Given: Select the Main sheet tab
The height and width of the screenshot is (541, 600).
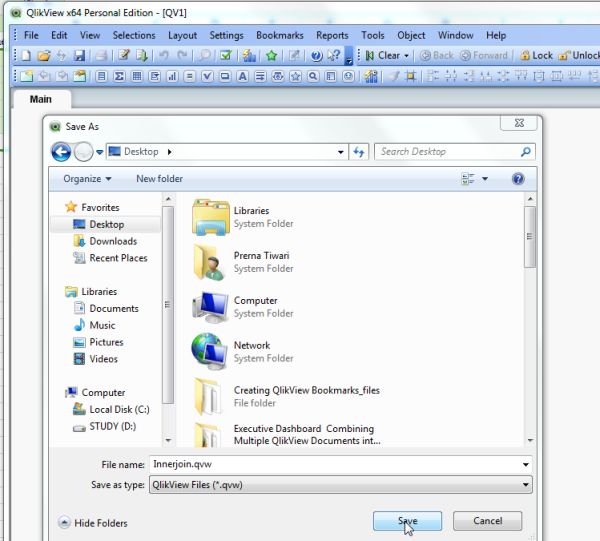Looking at the screenshot, I should click(41, 99).
